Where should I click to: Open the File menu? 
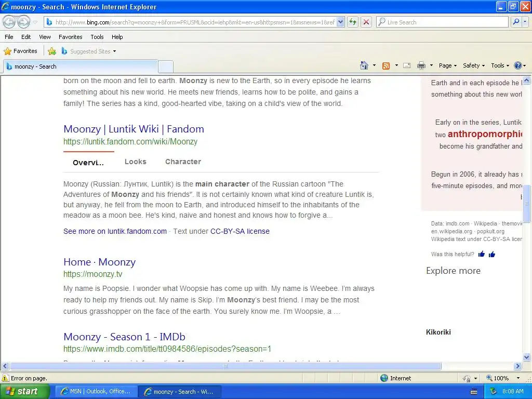point(9,37)
